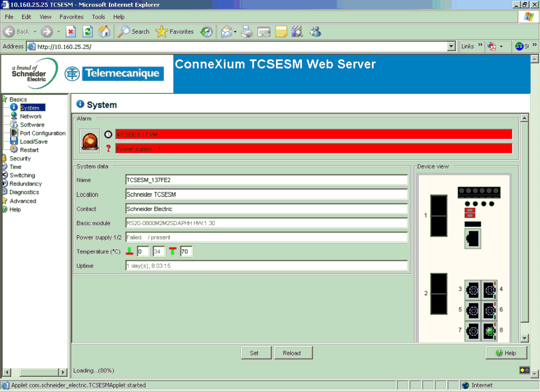Open the Edit menu
The width and height of the screenshot is (540, 392).
coord(26,17)
